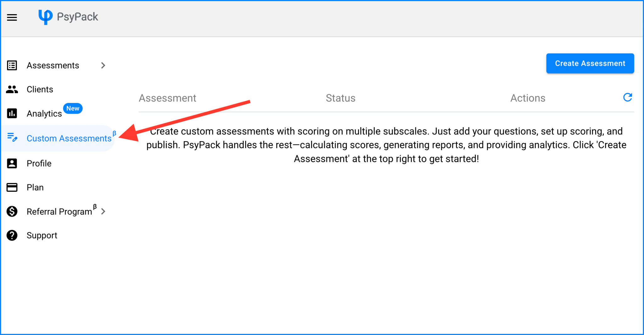Refresh the assessment list
644x335 pixels.
(x=627, y=97)
